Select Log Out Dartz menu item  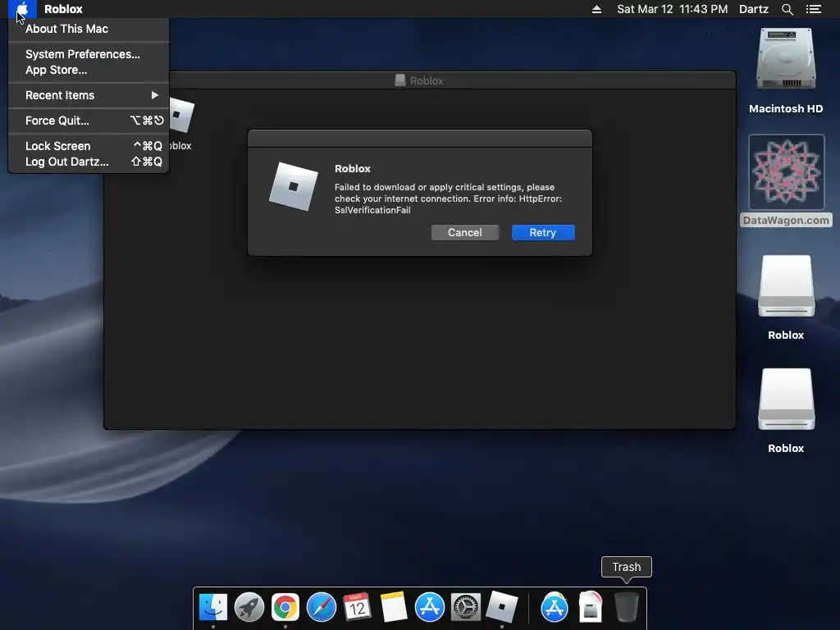pos(89,162)
